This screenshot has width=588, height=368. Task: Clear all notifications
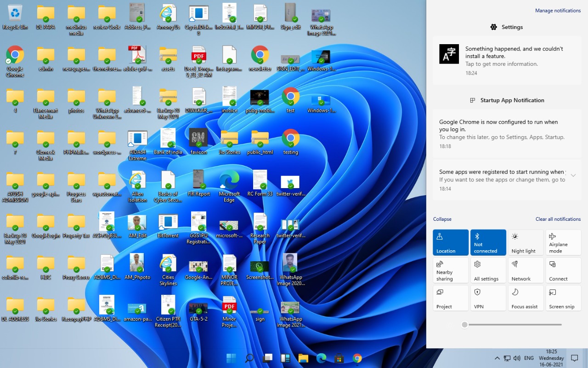point(558,219)
